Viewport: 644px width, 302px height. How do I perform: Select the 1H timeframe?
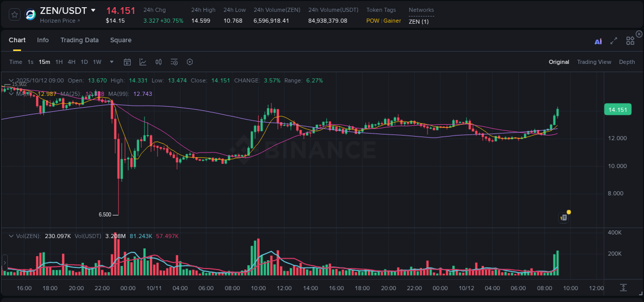pyautogui.click(x=59, y=61)
